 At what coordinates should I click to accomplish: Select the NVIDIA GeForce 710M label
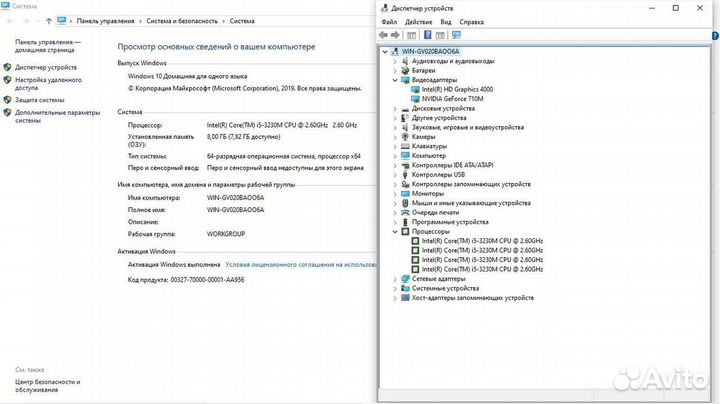452,99
